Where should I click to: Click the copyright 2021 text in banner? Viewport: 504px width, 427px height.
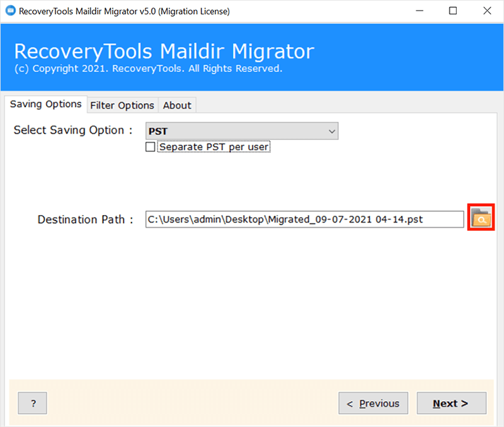click(148, 68)
